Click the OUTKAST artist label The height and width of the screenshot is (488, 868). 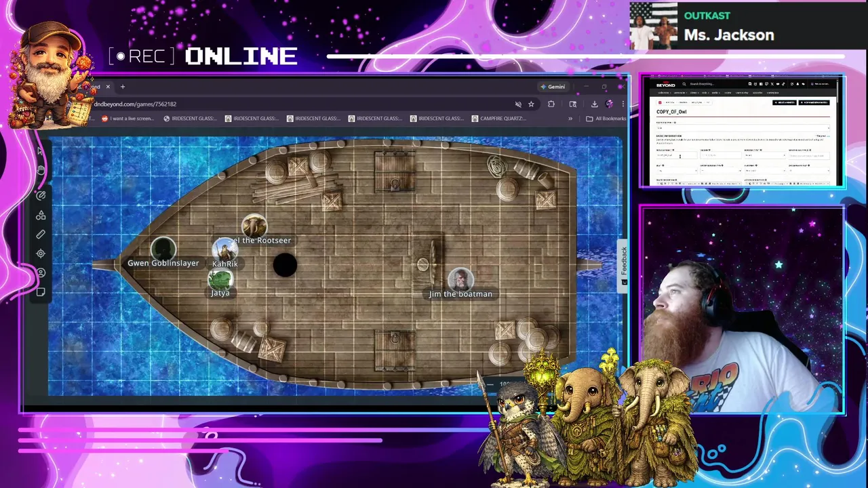click(x=707, y=16)
